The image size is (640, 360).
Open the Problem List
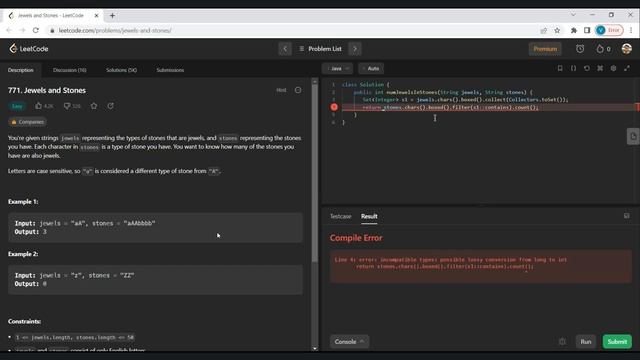point(320,49)
